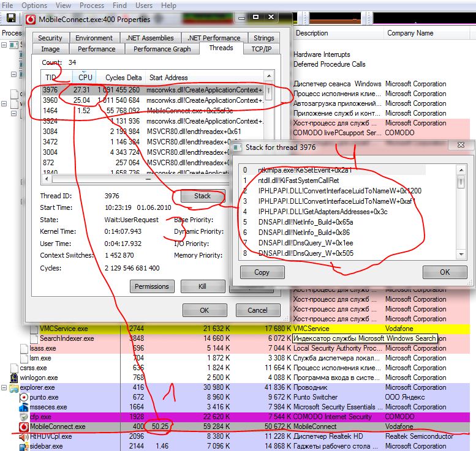Switch to the Performance tab
Image resolution: width=476 pixels, height=451 pixels.
97,49
